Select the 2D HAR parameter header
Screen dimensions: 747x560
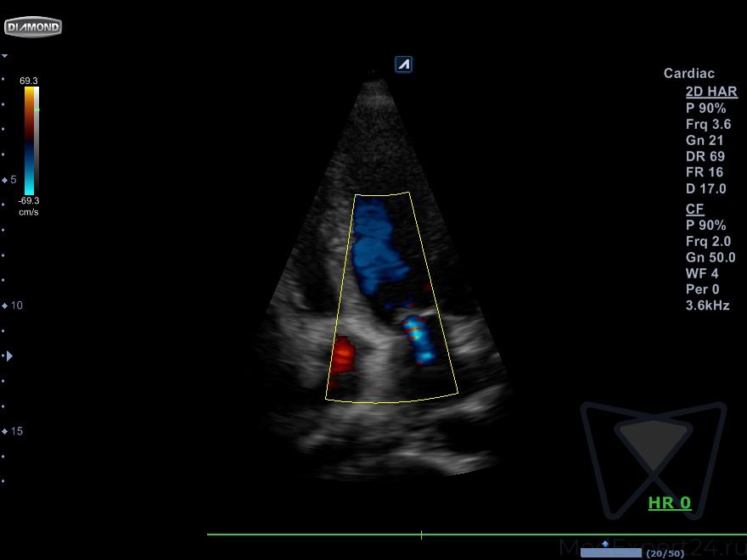pyautogui.click(x=711, y=92)
